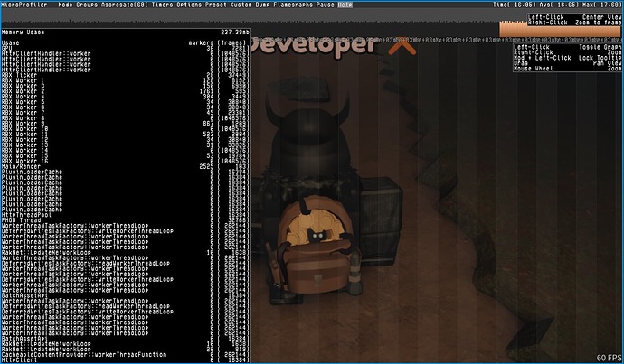The image size is (624, 364).
Task: Open the Custom menu
Action: click(x=241, y=5)
